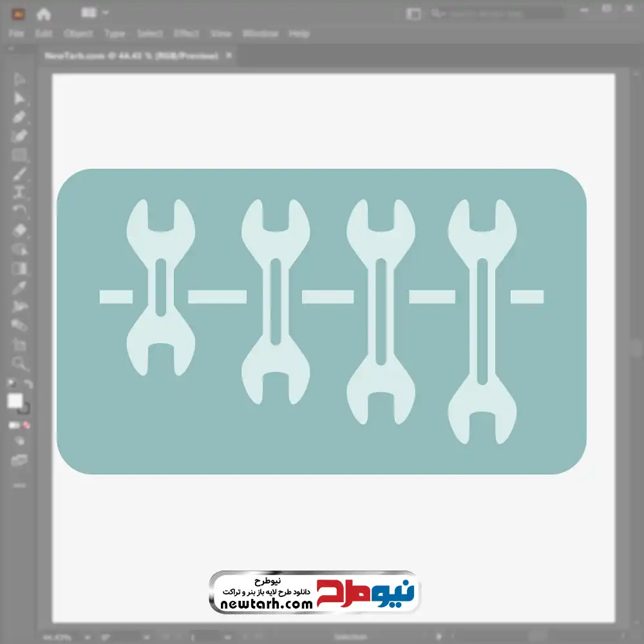Choose the Pen tool

[19, 117]
